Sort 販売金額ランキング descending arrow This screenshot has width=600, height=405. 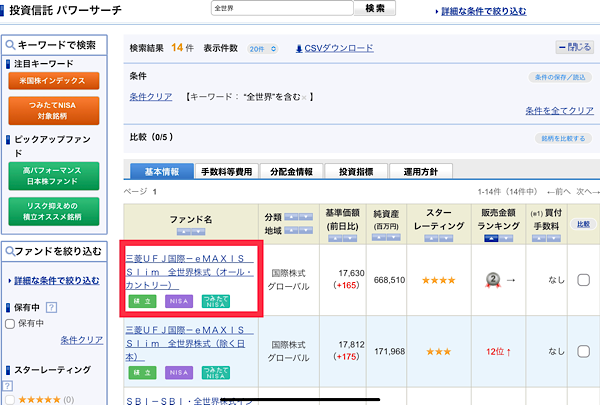click(x=506, y=238)
